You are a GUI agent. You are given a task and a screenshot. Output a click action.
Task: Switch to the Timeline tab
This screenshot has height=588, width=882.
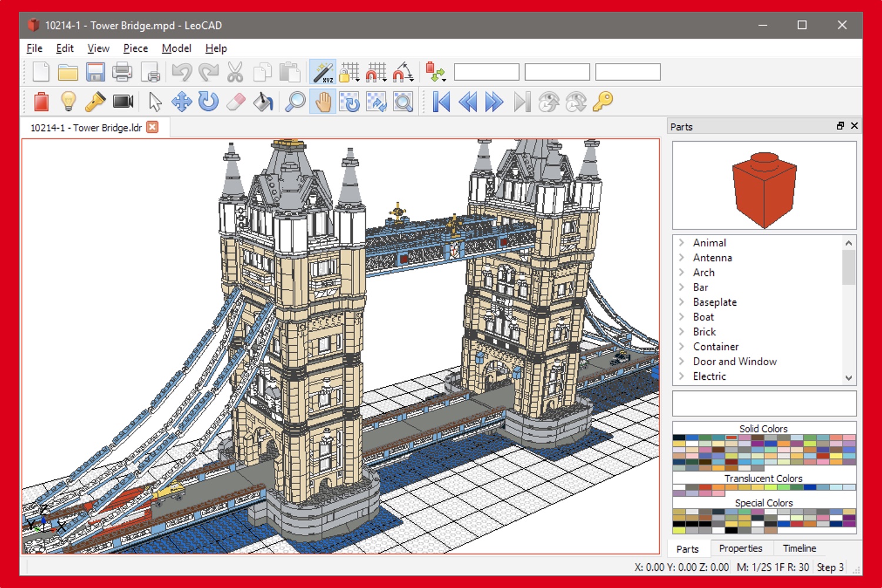(x=799, y=549)
